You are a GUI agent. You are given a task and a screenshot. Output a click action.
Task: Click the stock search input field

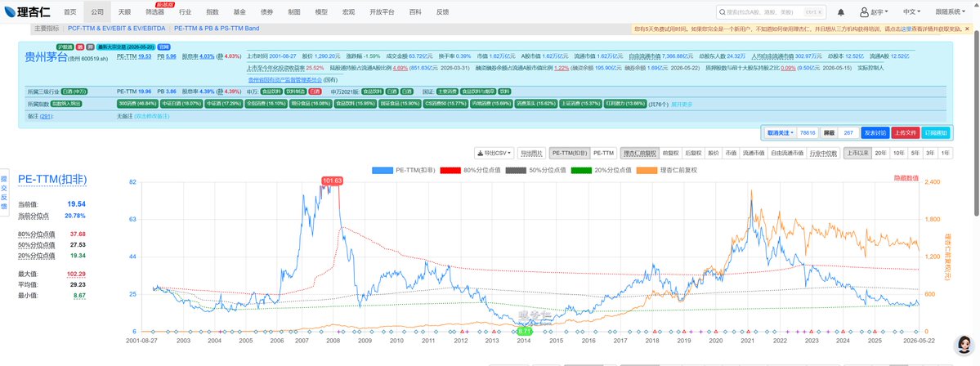pyautogui.click(x=771, y=12)
